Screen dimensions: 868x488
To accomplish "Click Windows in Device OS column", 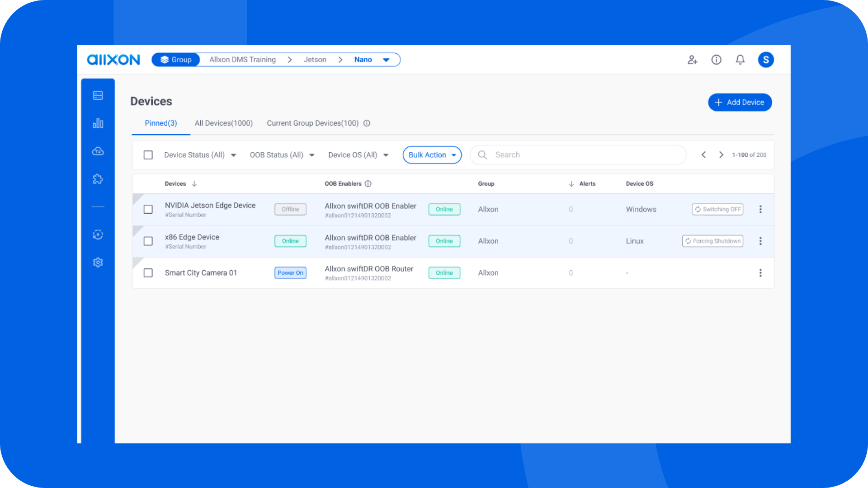I will [x=641, y=210].
